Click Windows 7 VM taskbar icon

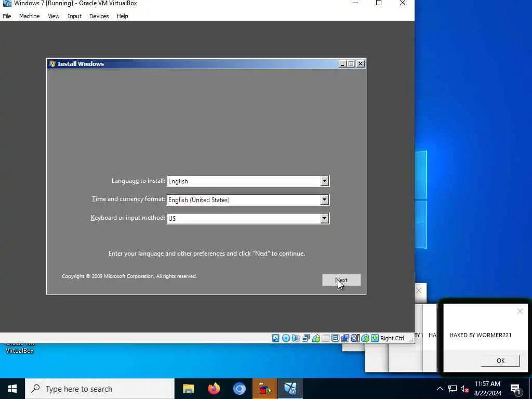point(290,389)
